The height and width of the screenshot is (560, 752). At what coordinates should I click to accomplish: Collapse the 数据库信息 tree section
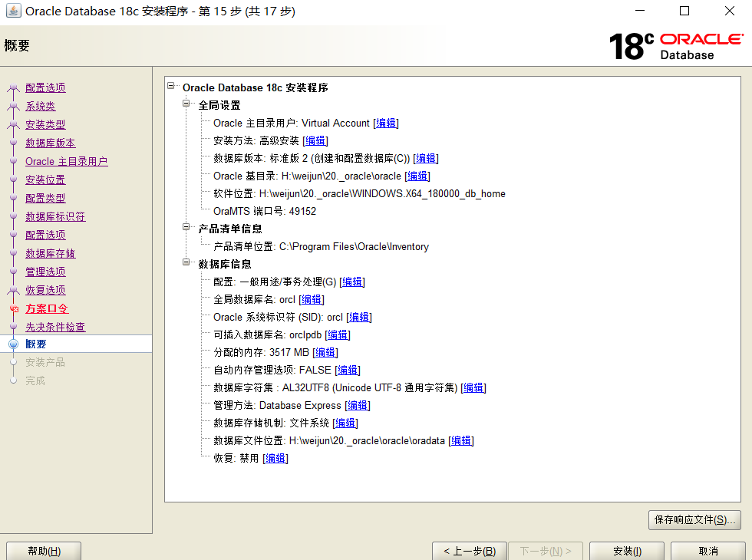(x=185, y=263)
